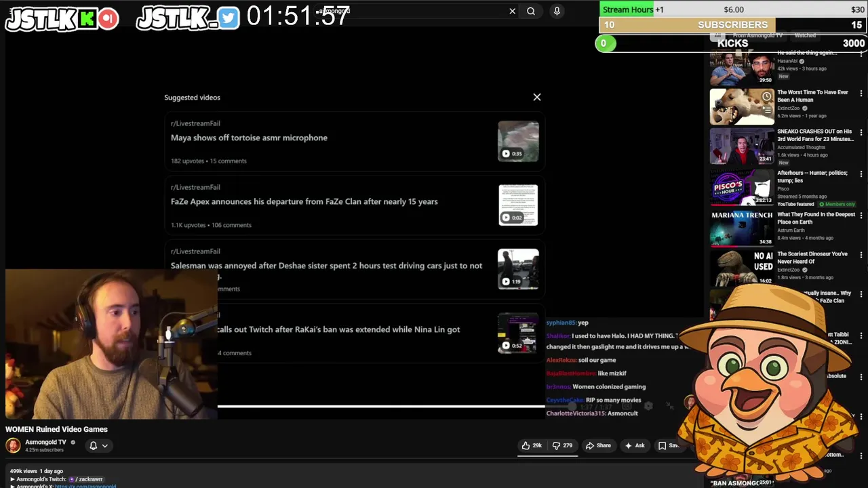Open the player settings gear
This screenshot has width=868, height=488.
pos(648,406)
